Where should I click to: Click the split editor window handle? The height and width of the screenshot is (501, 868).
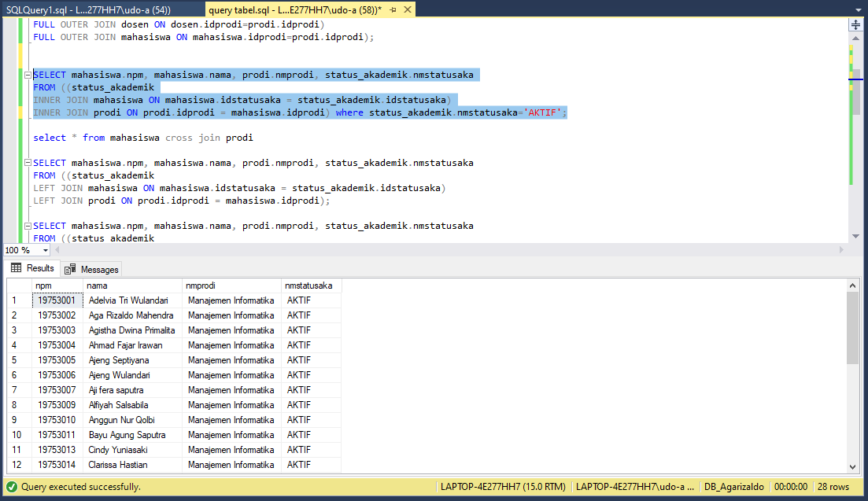click(x=856, y=25)
